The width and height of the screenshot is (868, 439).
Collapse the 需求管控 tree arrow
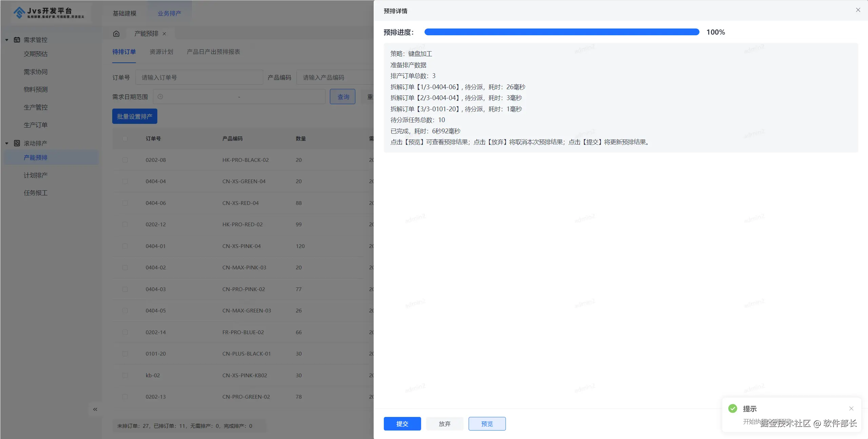[x=7, y=40]
